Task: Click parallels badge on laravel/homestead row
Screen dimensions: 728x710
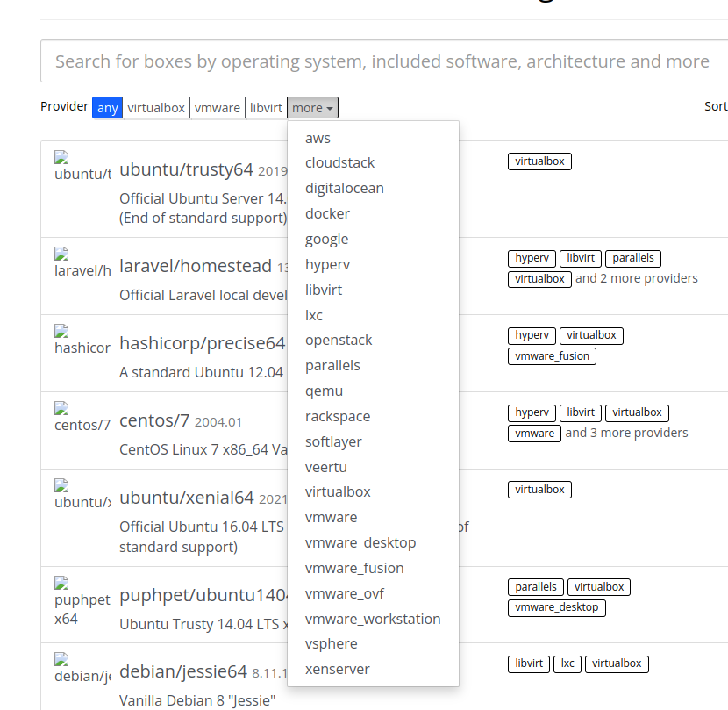Action: click(633, 258)
